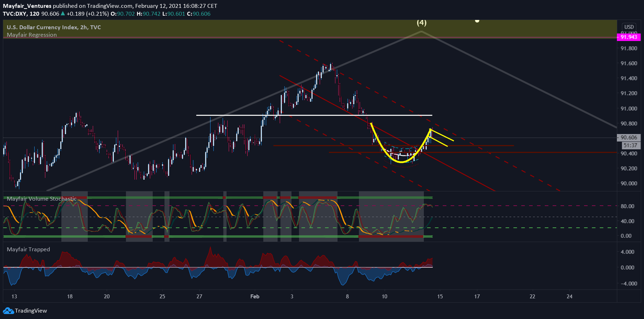Click the TVC:DXY, 120 symbol text
644x319 pixels.
coord(21,14)
